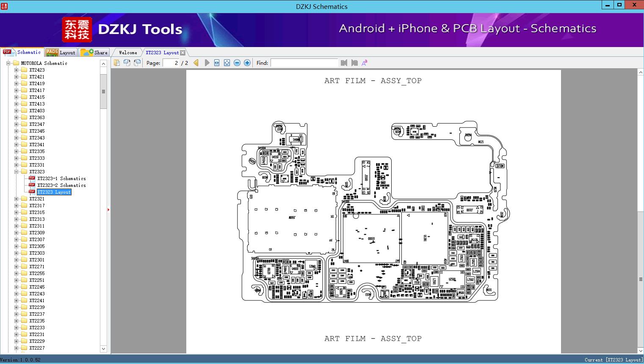The height and width of the screenshot is (364, 644).
Task: Expand the XT2271 folder
Action: click(x=16, y=267)
